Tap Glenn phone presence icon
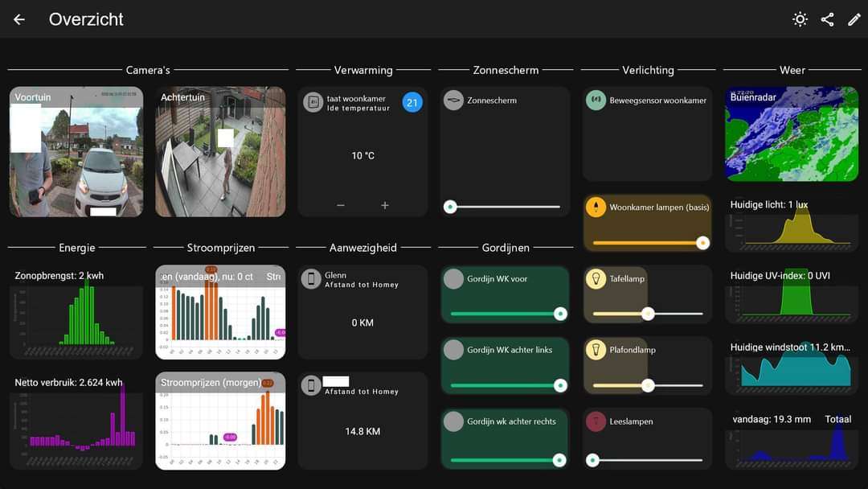Screen dimensions: 868x489 pyautogui.click(x=311, y=278)
